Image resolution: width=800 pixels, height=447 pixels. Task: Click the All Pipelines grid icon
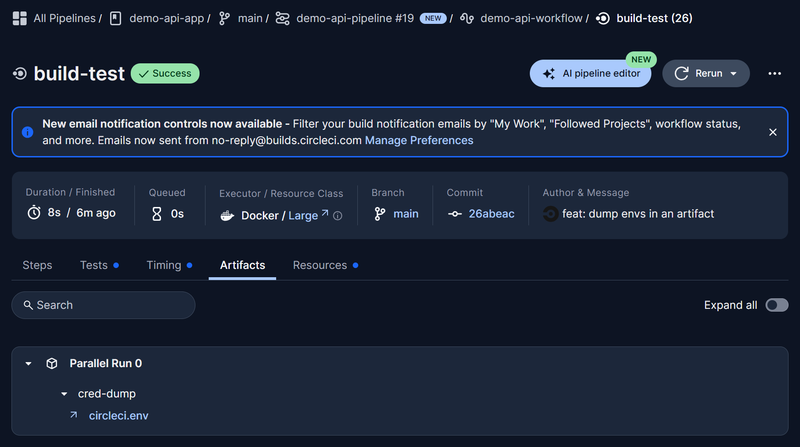(19, 18)
